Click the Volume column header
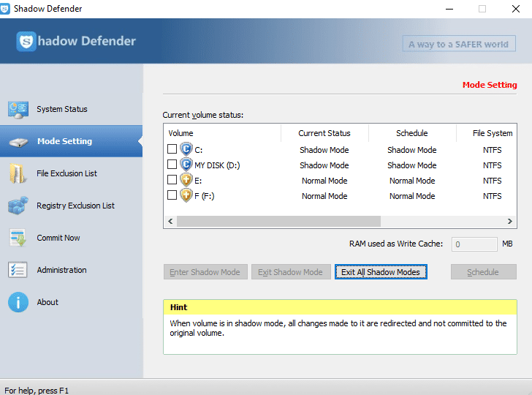Viewport: 532px width, 395px height. (223, 133)
